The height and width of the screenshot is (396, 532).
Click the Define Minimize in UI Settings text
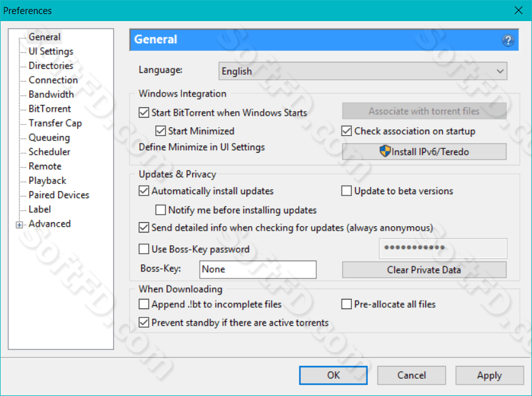pos(202,148)
